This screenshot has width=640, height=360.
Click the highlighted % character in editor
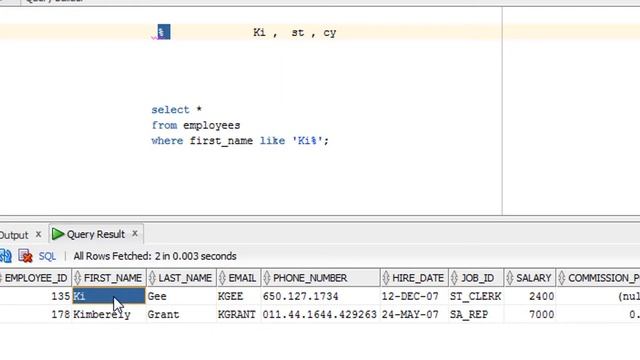(164, 32)
